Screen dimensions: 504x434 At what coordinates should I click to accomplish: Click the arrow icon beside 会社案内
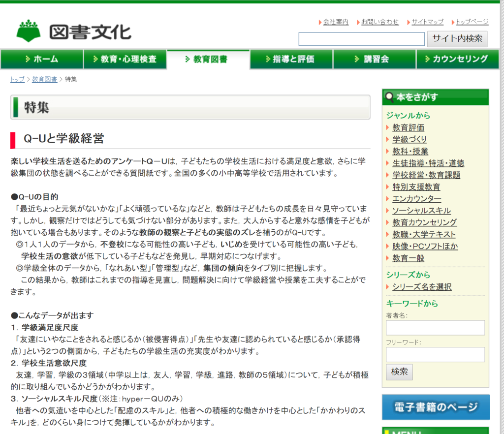[320, 22]
